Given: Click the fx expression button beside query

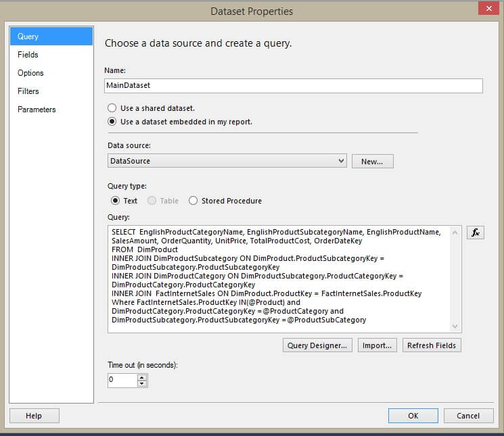Looking at the screenshot, I should pos(475,233).
